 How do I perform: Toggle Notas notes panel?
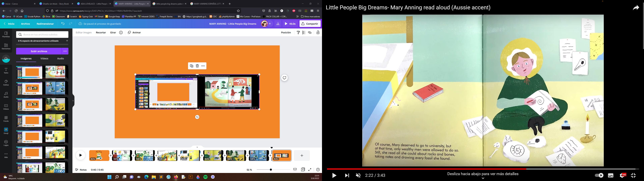81,170
